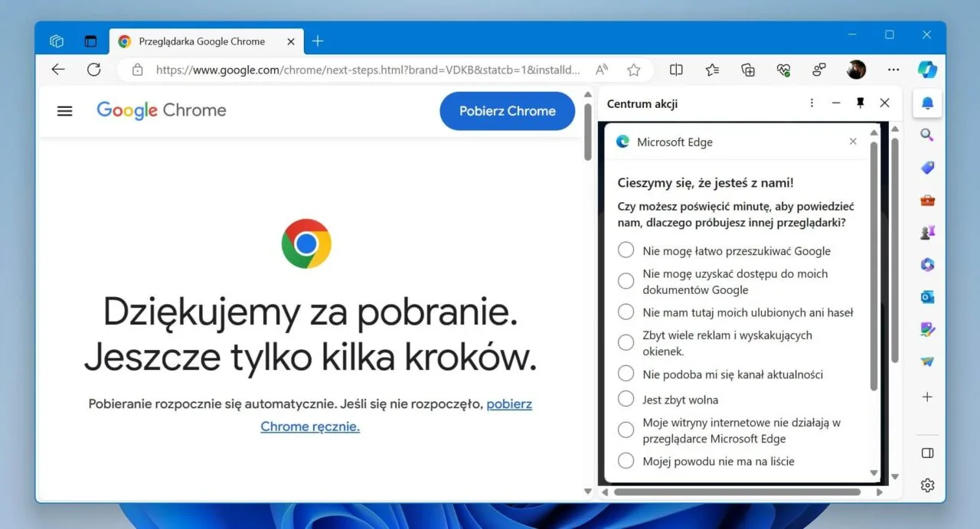The width and height of the screenshot is (980, 529).
Task: Switch to the Przeglądarka Google Chrome tab
Action: [201, 41]
